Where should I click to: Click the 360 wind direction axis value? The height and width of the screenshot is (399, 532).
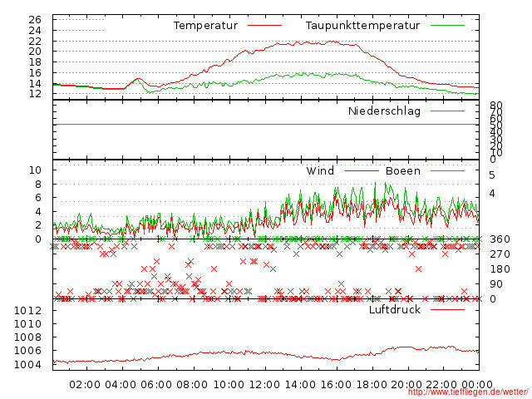[500, 239]
